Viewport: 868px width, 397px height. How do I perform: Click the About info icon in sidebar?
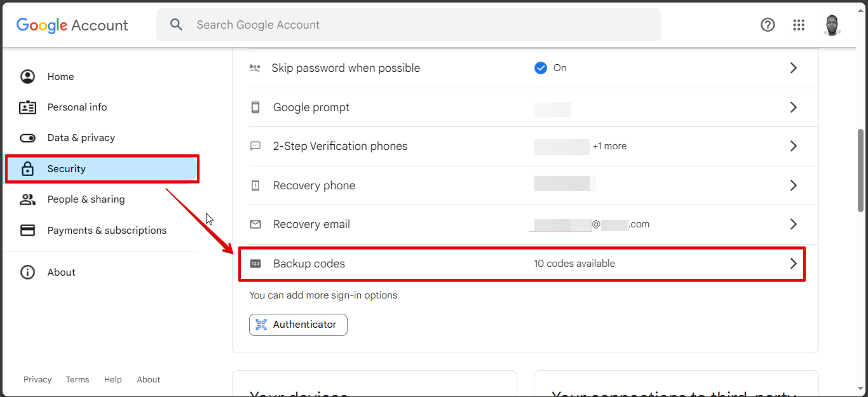tap(27, 273)
